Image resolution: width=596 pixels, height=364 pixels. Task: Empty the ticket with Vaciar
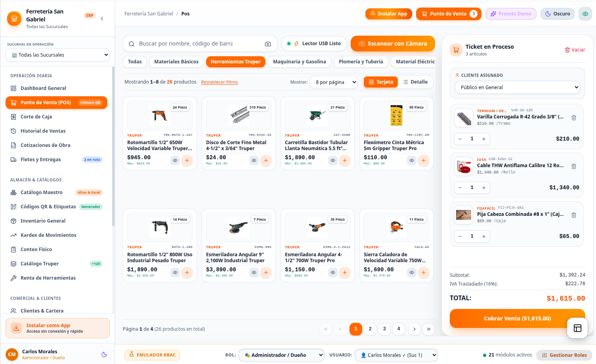point(575,50)
